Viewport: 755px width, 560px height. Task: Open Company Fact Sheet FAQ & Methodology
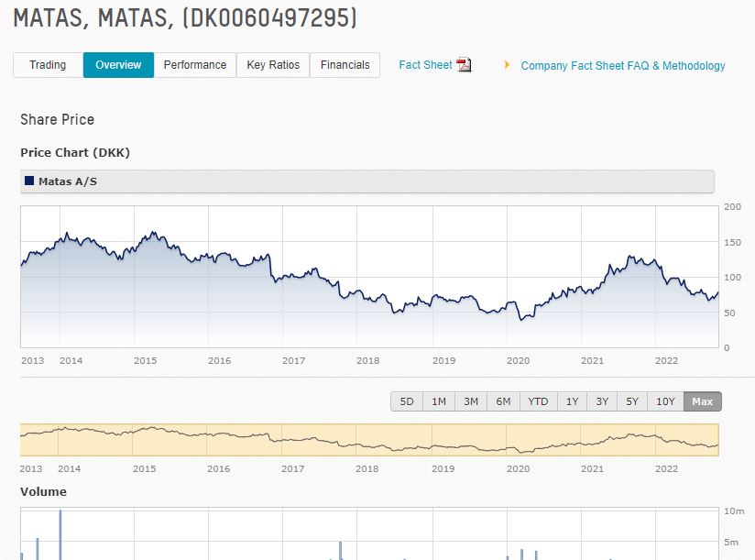point(622,66)
